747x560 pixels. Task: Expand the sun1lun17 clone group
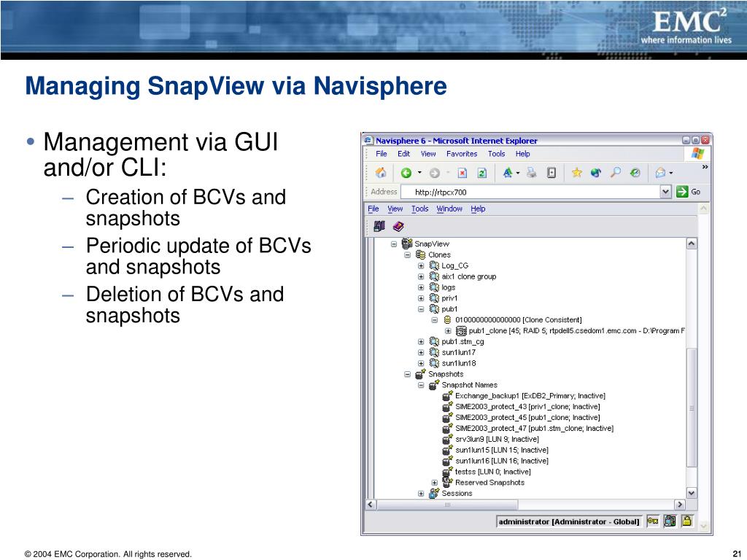421,352
